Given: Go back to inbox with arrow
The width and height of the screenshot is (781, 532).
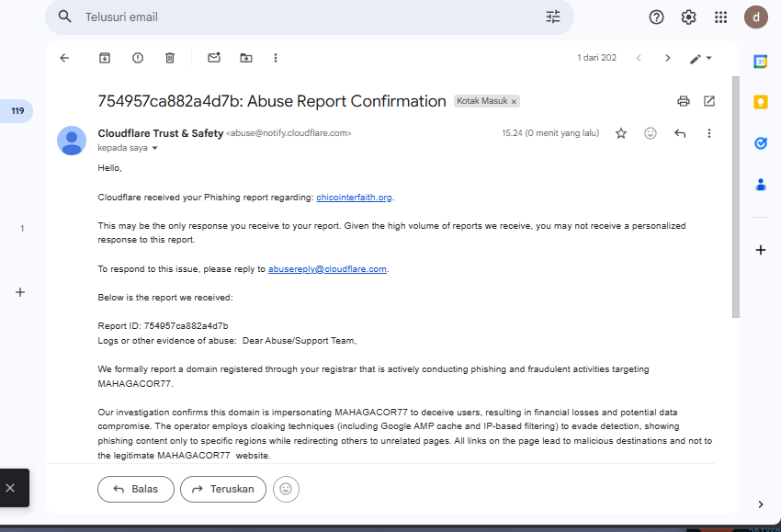Looking at the screenshot, I should click(x=64, y=58).
